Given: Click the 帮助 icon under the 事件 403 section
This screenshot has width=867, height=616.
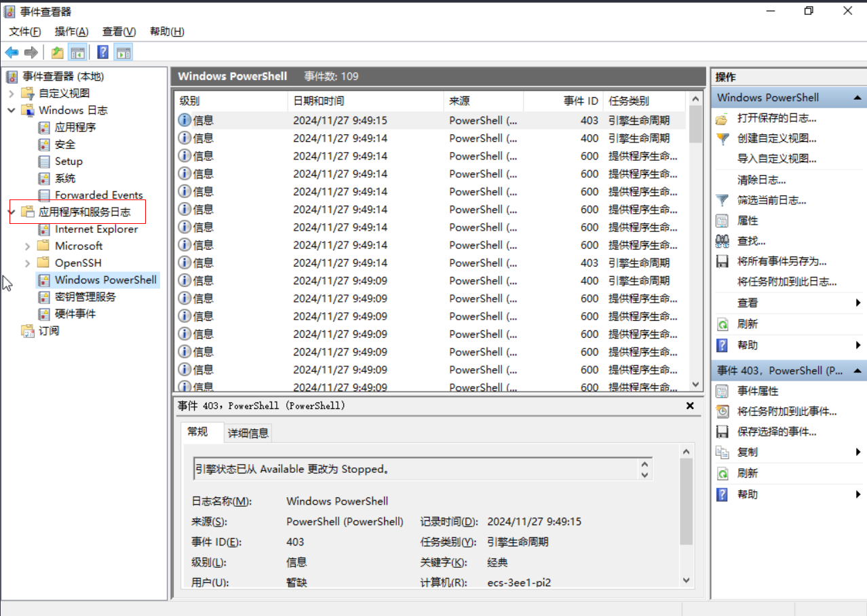Looking at the screenshot, I should coord(722,495).
